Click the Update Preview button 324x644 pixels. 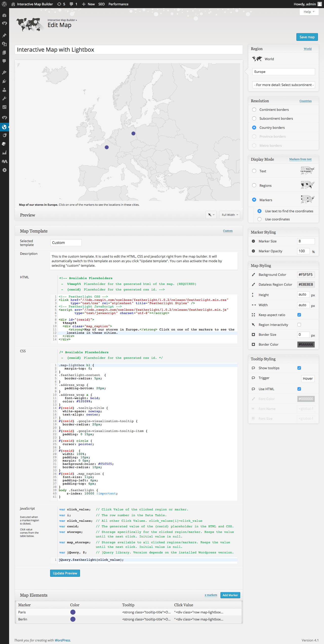coord(65,573)
